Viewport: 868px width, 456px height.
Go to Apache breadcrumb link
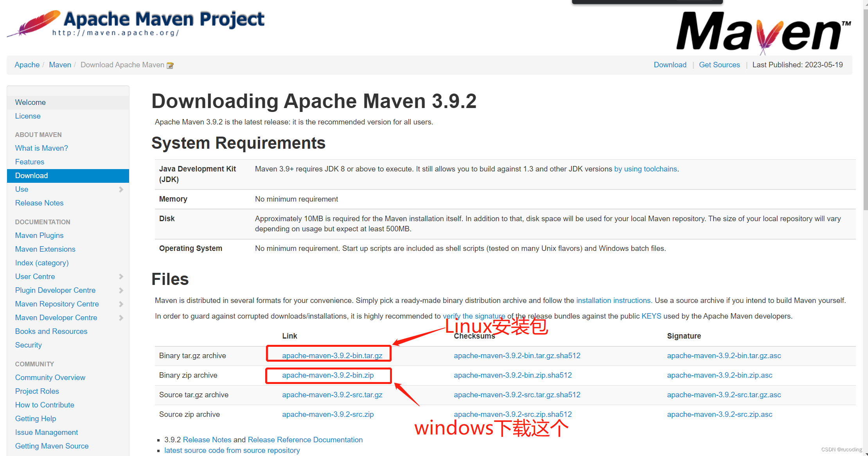click(x=27, y=65)
